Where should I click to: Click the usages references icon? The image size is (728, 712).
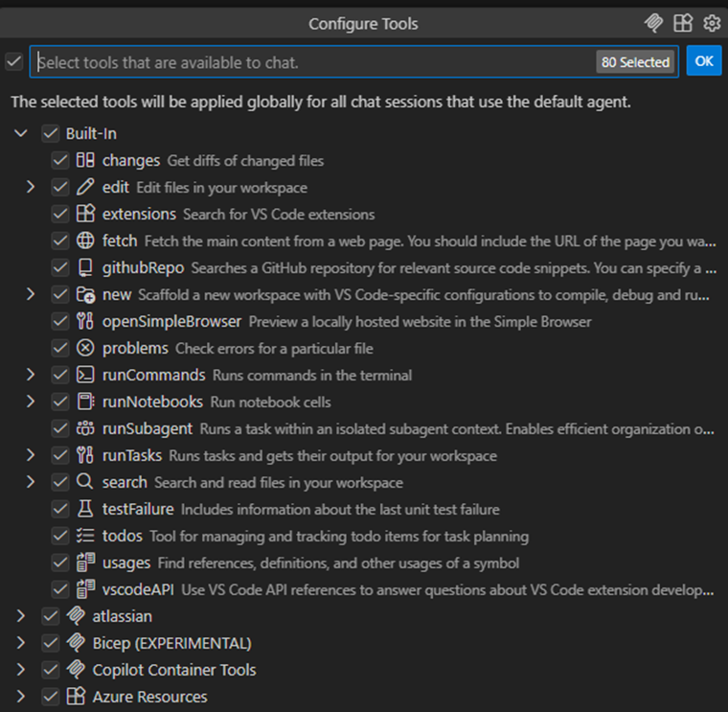click(85, 563)
